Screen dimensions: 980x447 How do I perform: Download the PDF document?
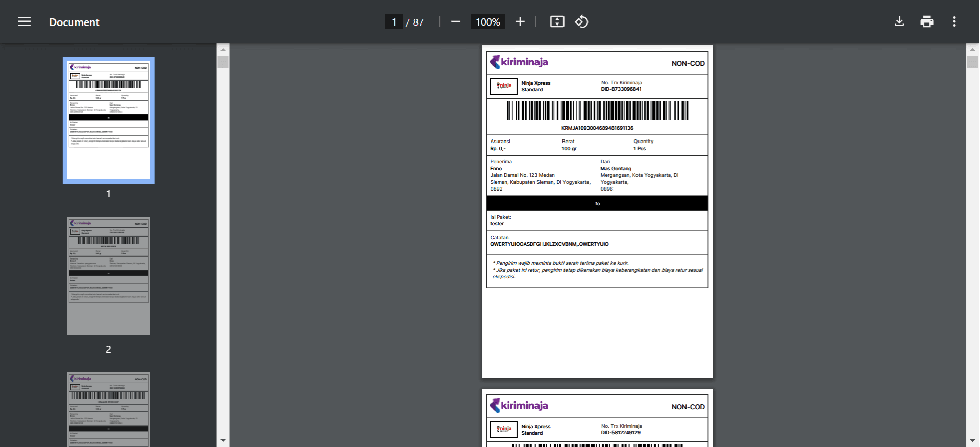tap(899, 21)
